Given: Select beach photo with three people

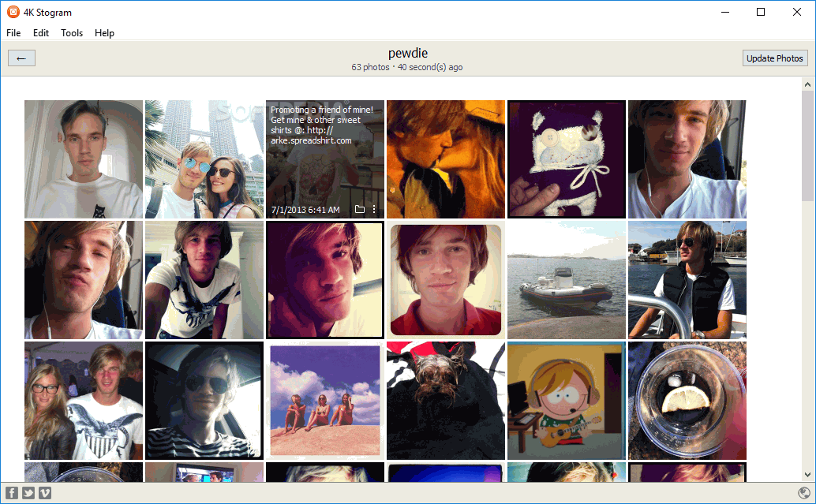Looking at the screenshot, I should (x=324, y=401).
